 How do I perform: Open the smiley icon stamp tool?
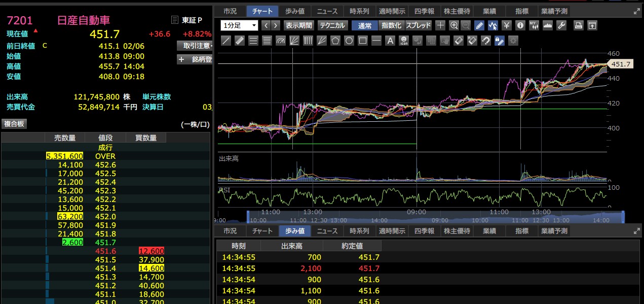coord(404,41)
